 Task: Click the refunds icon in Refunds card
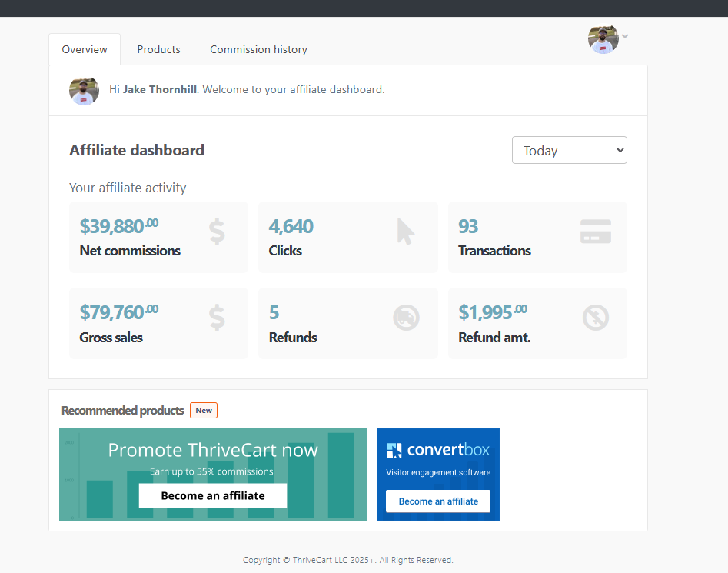coord(406,318)
